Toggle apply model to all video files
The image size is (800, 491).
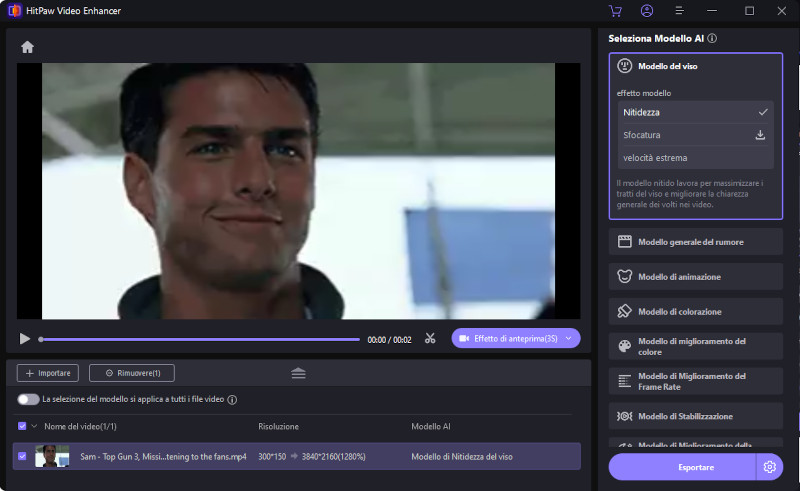click(x=28, y=399)
